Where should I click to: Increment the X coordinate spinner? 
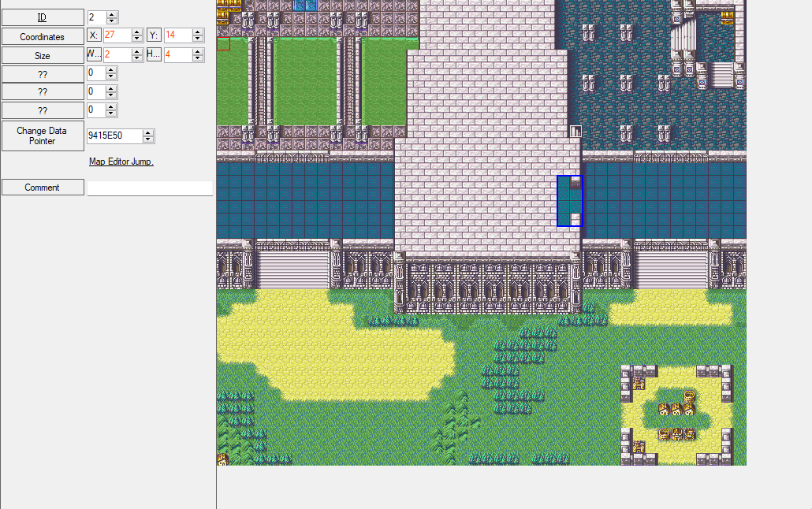136,32
